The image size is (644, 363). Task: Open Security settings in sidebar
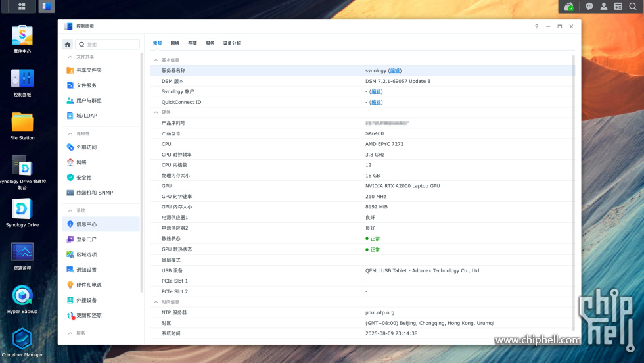click(x=101, y=178)
